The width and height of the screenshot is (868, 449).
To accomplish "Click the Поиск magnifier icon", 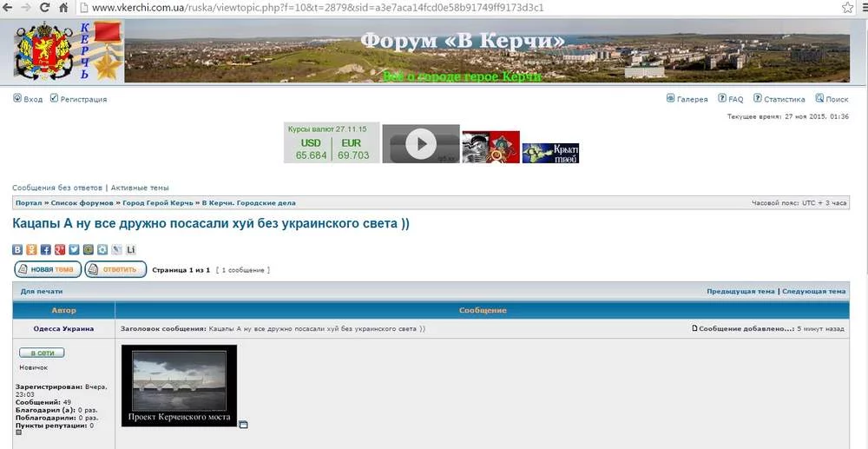I will point(819,98).
